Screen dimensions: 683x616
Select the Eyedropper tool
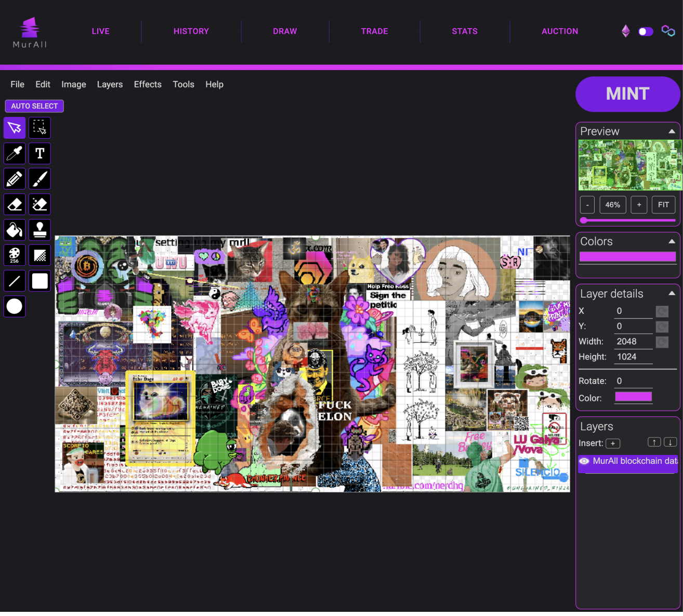pos(15,153)
